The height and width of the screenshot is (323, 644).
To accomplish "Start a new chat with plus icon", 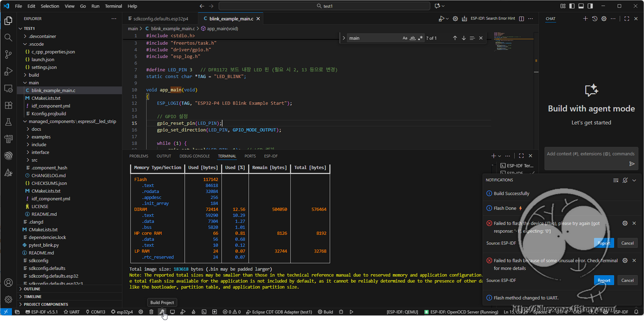I will 585,19.
